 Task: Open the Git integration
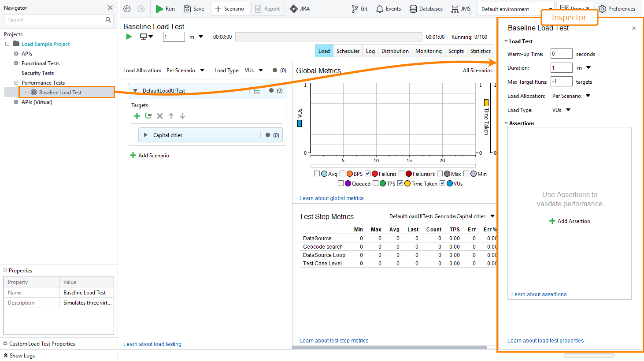pos(359,8)
